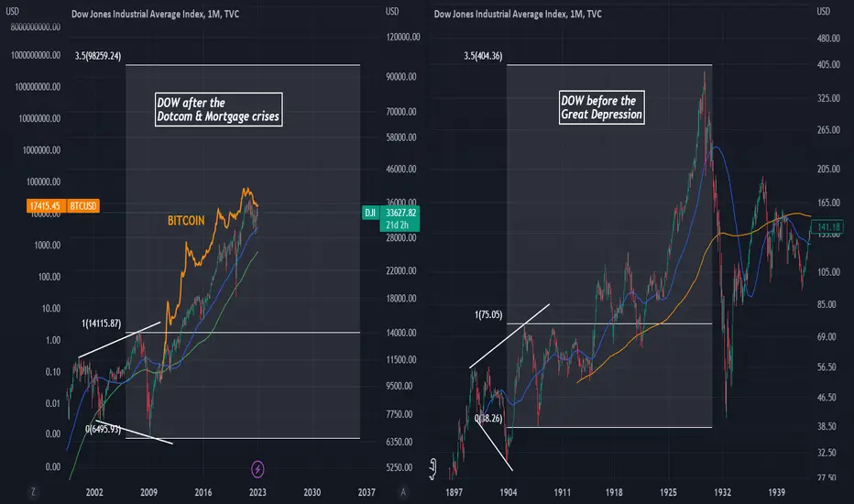Open the left chart's Dow Jones title legend
The image size is (854, 504).
(155, 14)
